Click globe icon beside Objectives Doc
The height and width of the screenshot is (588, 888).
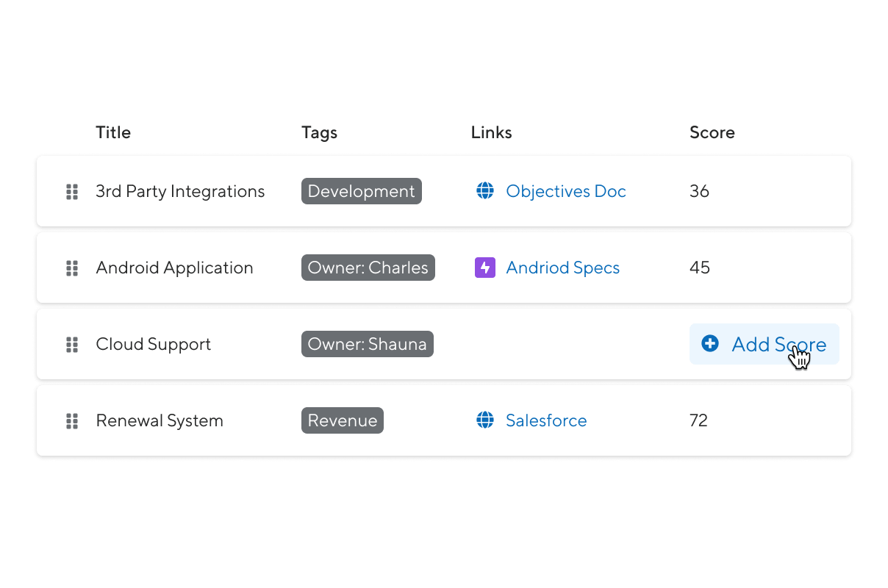[485, 191]
